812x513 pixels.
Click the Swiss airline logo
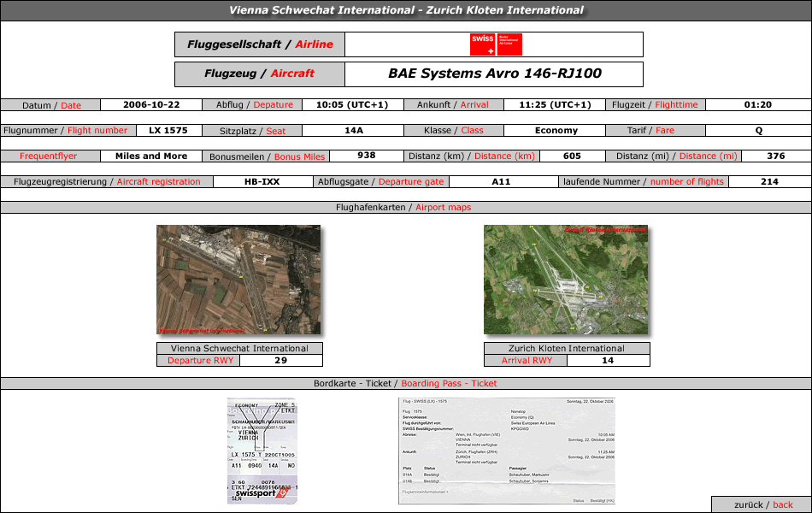point(496,44)
